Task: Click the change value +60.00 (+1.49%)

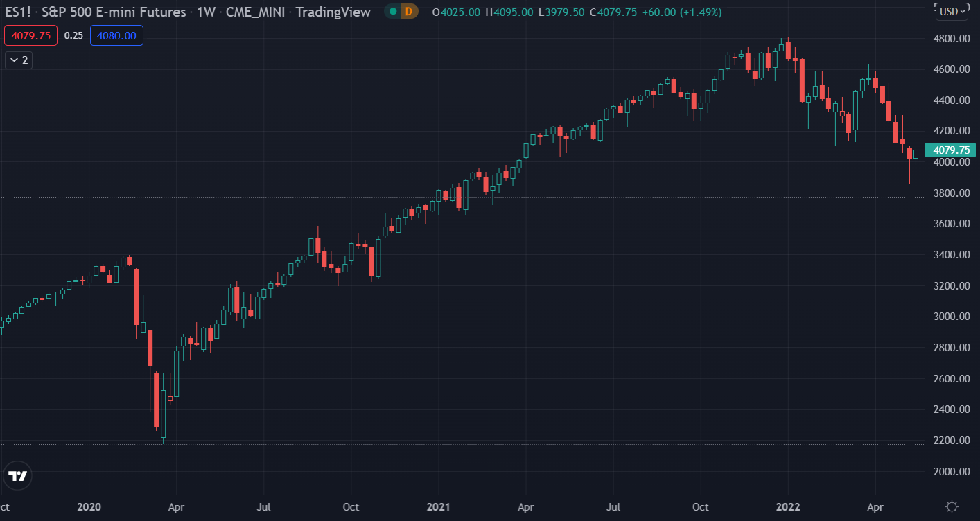Action: pos(683,12)
